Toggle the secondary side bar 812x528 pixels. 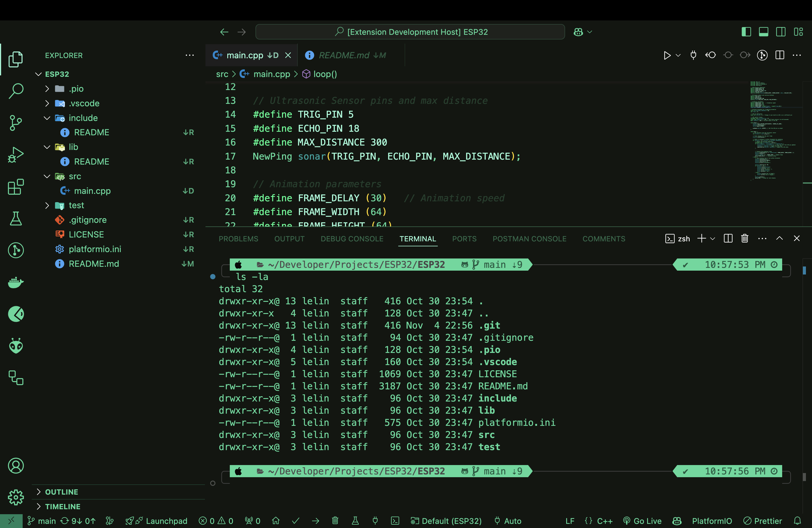[x=781, y=32]
